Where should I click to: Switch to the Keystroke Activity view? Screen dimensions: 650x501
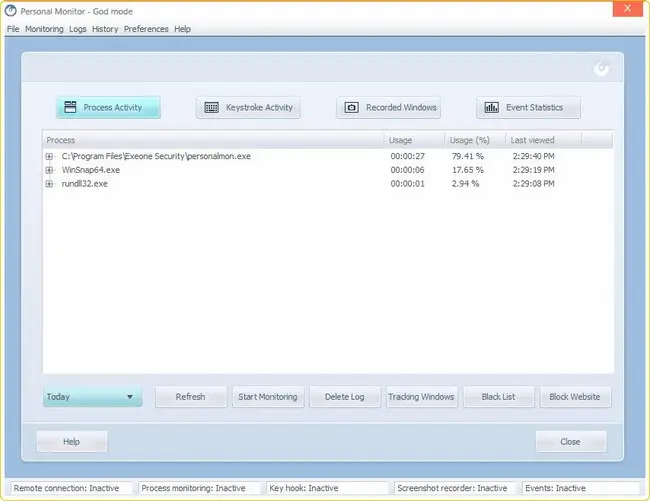248,107
